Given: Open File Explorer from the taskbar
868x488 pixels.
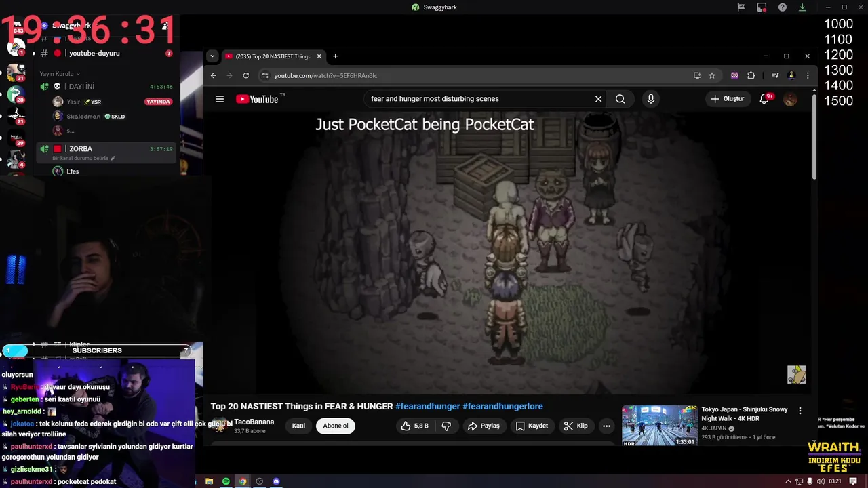Looking at the screenshot, I should coord(210,481).
